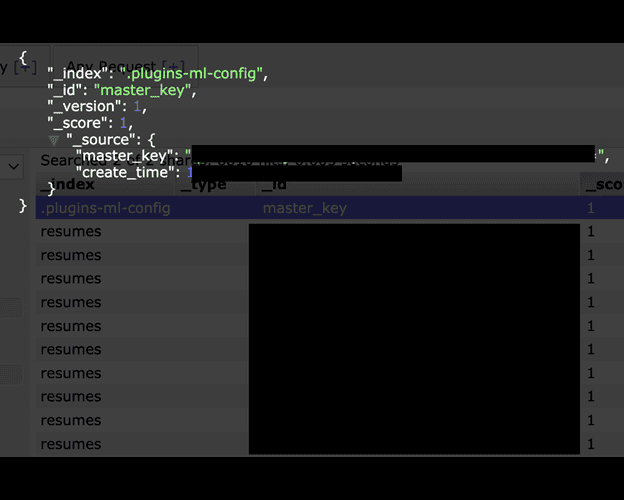The width and height of the screenshot is (624, 500).
Task: Sort results by the _index column header
Action: 68,185
